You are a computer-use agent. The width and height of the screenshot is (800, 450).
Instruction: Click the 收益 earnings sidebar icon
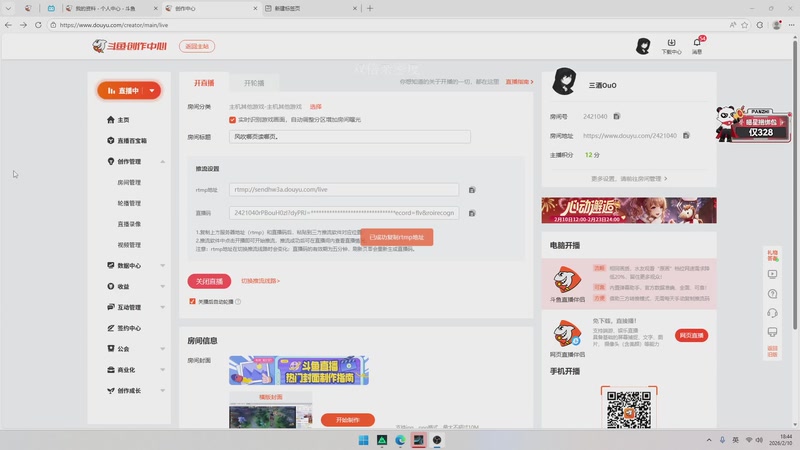111,286
